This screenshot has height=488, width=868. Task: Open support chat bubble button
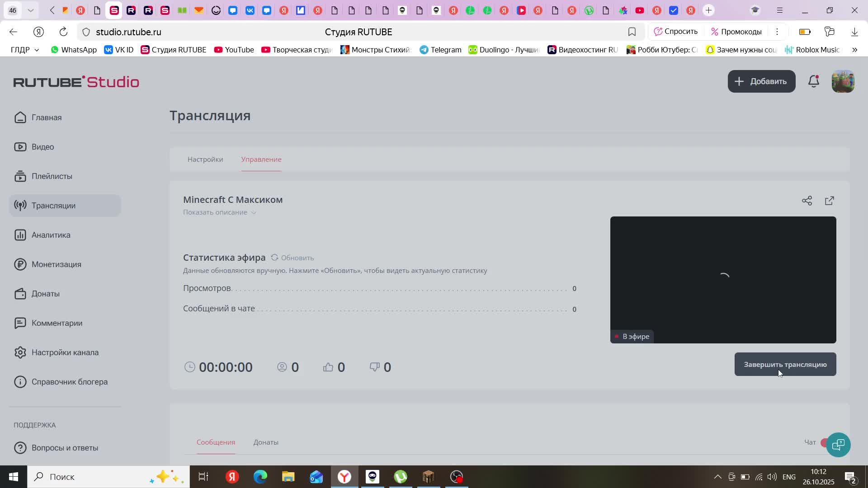[839, 445]
